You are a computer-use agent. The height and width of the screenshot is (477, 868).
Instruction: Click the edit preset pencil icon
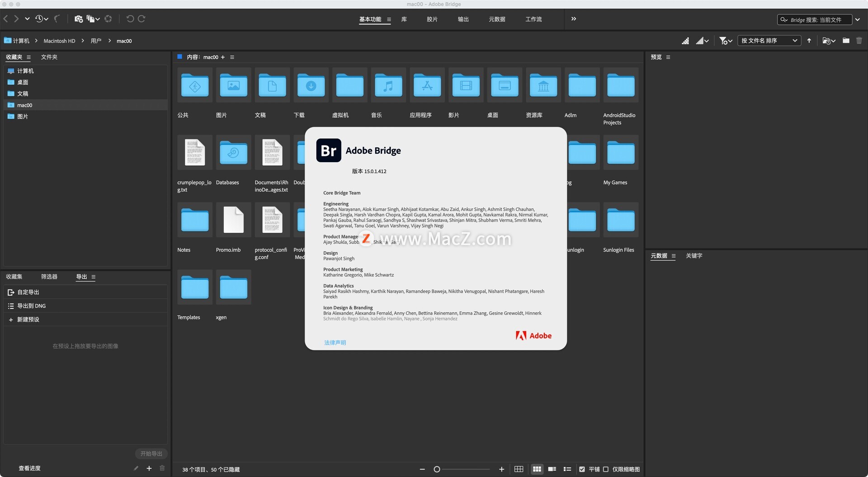pyautogui.click(x=136, y=468)
